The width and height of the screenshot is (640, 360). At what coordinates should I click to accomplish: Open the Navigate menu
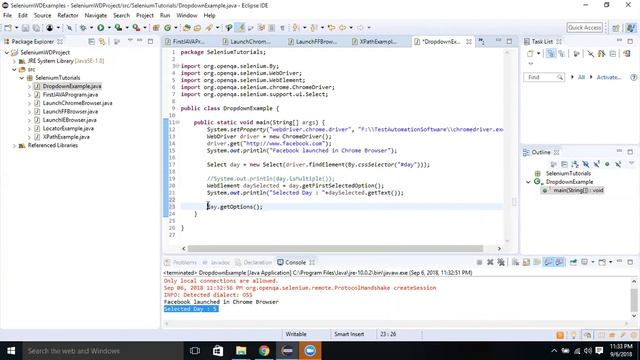coord(96,16)
